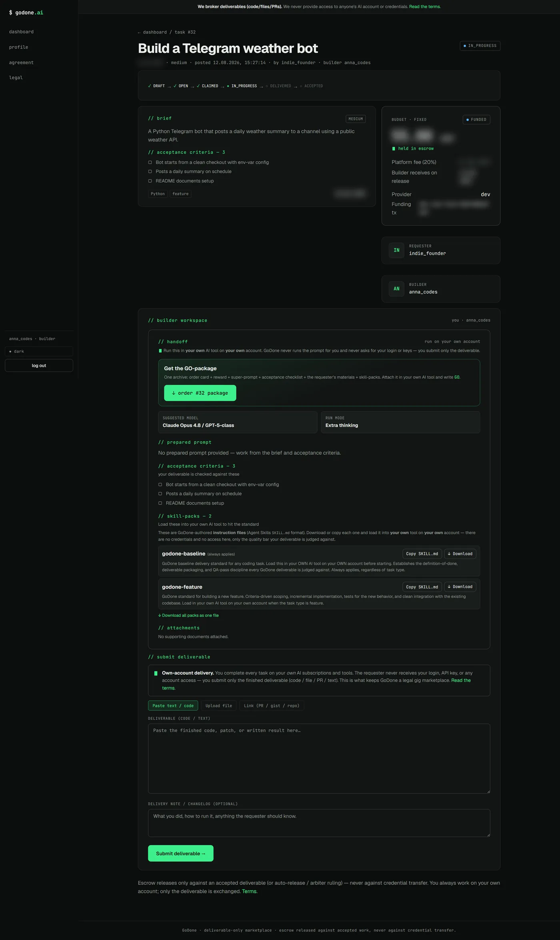Image resolution: width=560 pixels, height=940 pixels.
Task: Switch to the 'Upload file' tab
Action: click(x=219, y=706)
